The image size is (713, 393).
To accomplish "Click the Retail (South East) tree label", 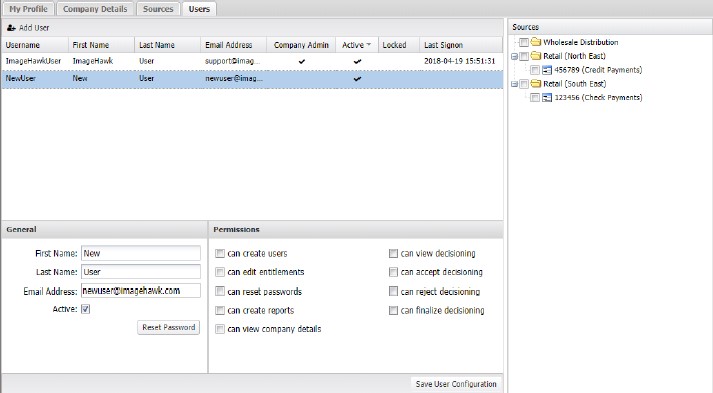I will [575, 84].
